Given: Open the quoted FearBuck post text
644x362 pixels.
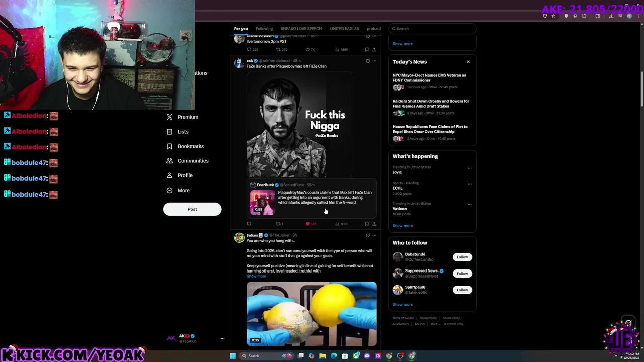Looking at the screenshot, I should pyautogui.click(x=325, y=197).
